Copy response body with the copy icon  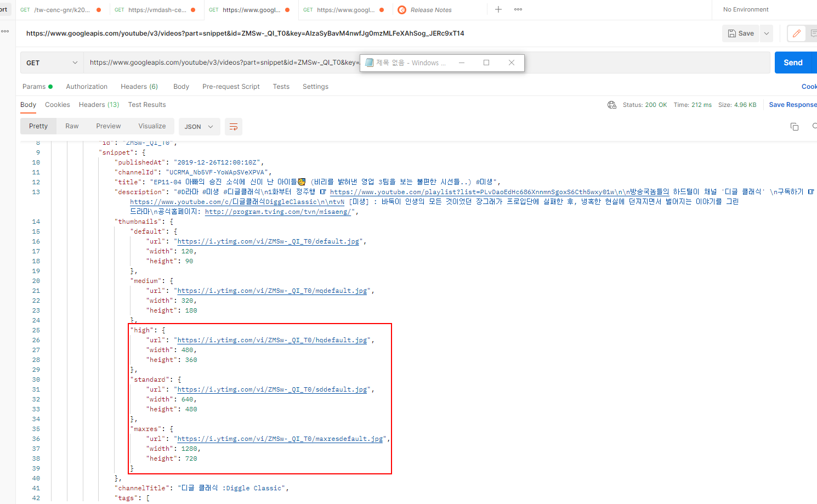coord(794,127)
